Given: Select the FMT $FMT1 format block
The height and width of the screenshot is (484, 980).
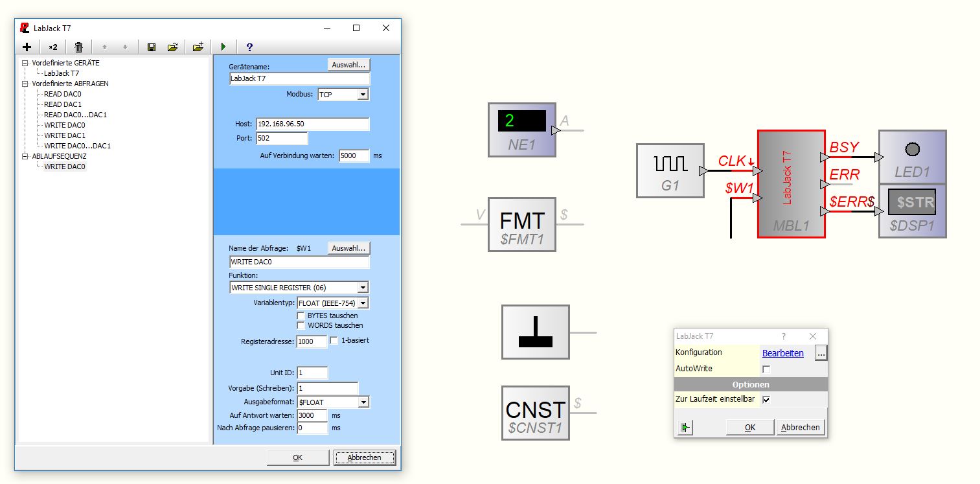Looking at the screenshot, I should (x=522, y=224).
